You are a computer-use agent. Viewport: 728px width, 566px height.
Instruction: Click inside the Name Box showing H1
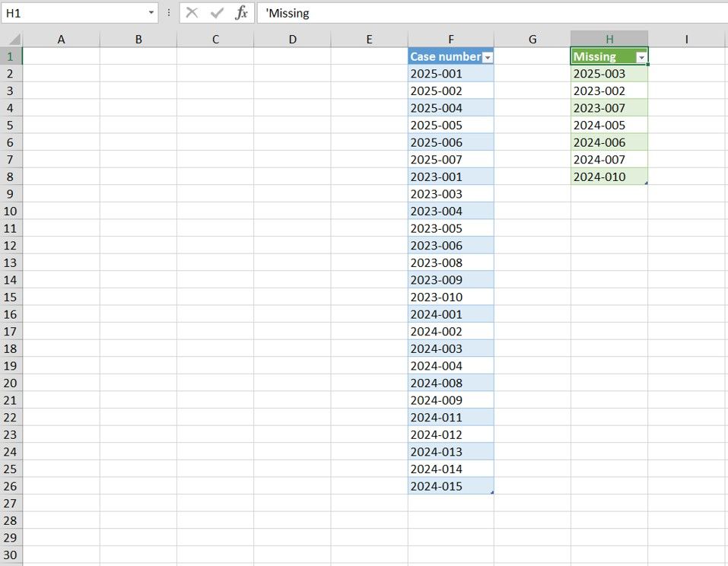point(75,13)
